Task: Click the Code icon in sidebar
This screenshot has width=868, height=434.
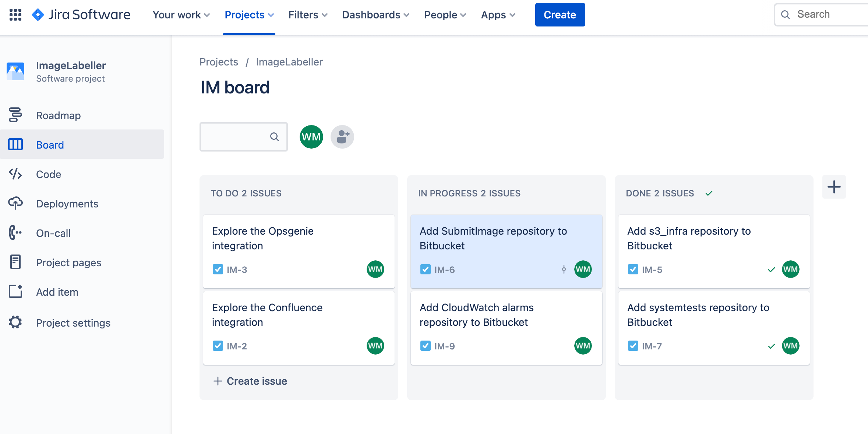Action: [15, 174]
